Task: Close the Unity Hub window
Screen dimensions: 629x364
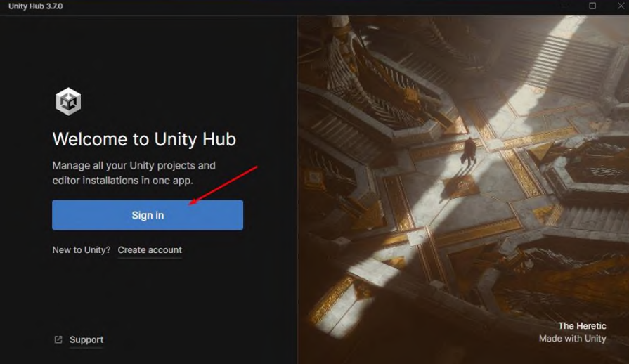Action: click(x=621, y=6)
